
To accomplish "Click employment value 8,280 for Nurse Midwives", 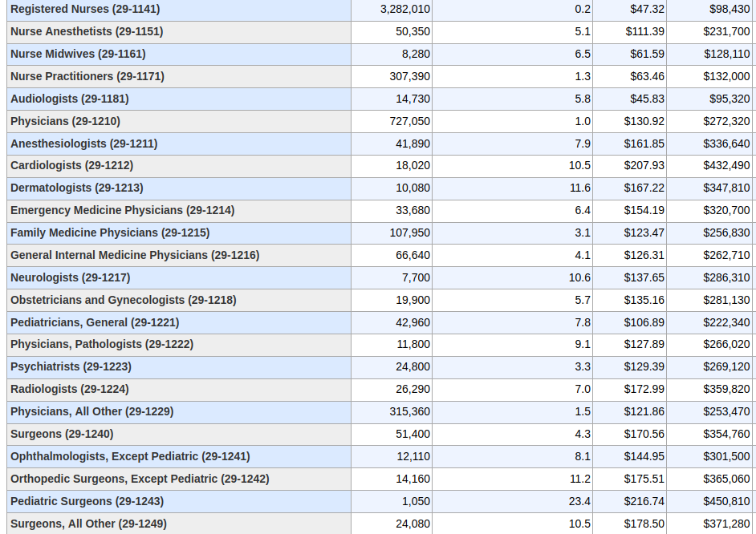I will click(x=416, y=54).
